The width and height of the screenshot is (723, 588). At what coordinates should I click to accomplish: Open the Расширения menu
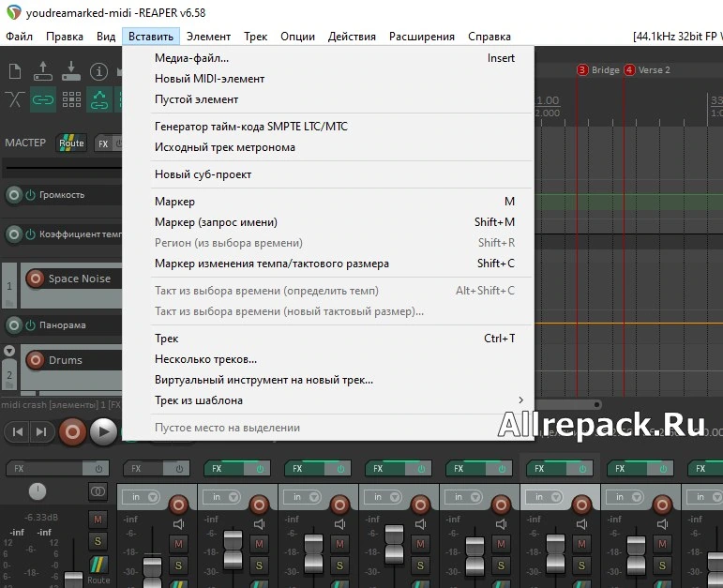click(x=421, y=37)
